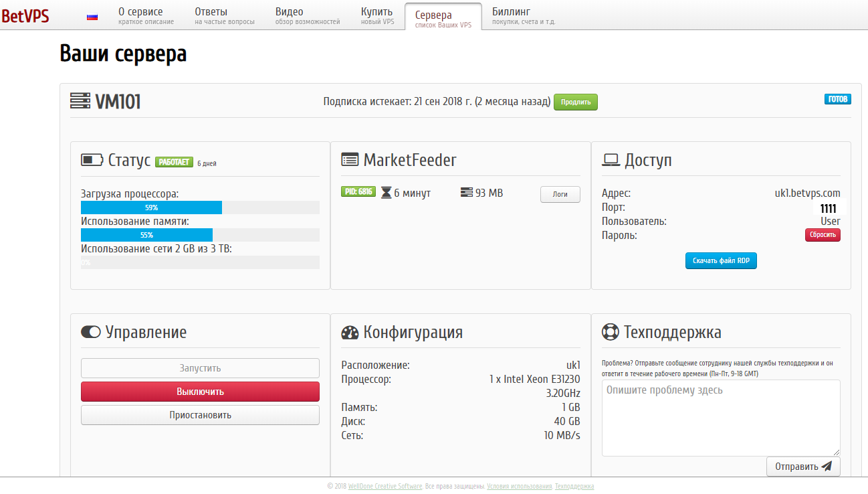
Task: Click the CPU load 59% progress bar
Action: pos(200,208)
